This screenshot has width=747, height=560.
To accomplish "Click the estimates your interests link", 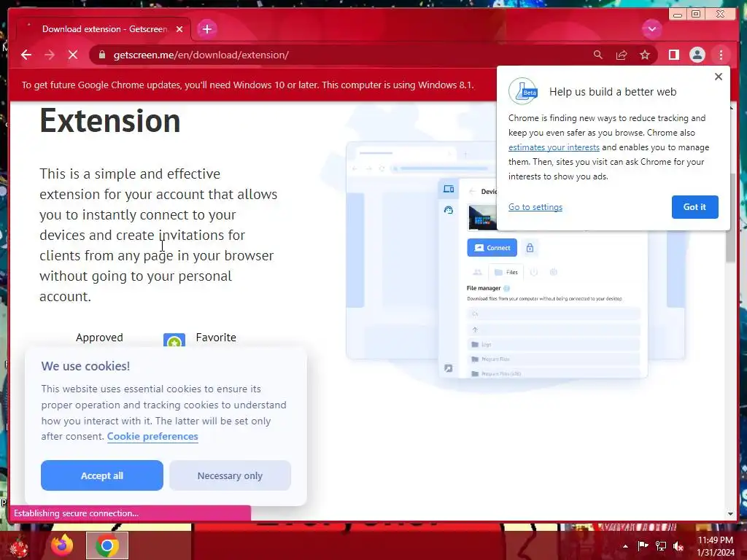I will [554, 147].
